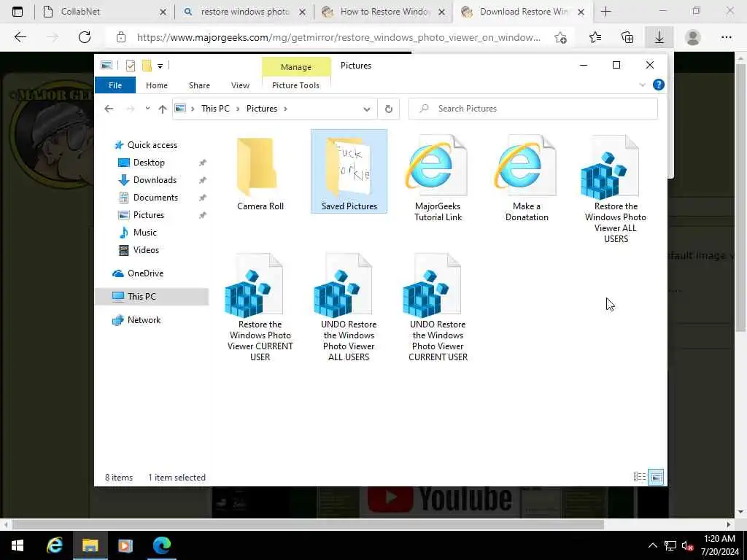The image size is (747, 560).
Task: Select Videos in navigation pane
Action: [146, 250]
